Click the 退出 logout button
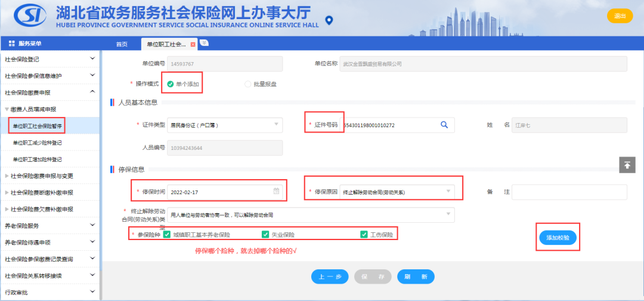This screenshot has width=644, height=301. click(620, 16)
